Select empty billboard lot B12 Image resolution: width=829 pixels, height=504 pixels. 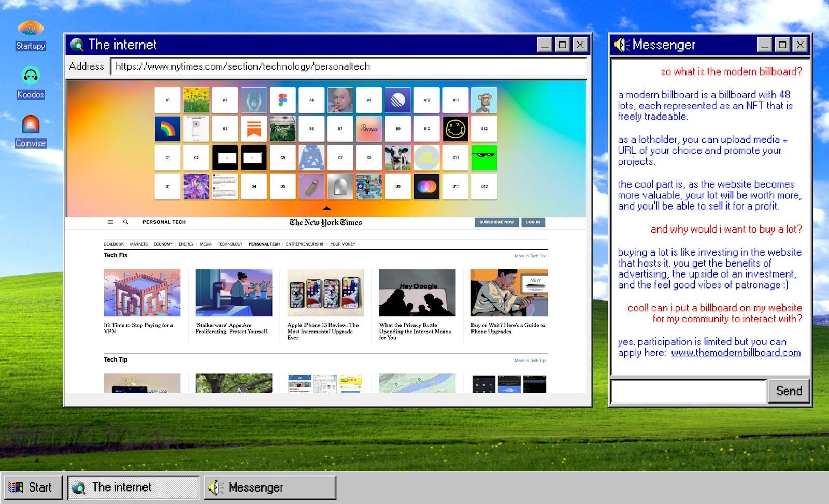click(x=484, y=129)
